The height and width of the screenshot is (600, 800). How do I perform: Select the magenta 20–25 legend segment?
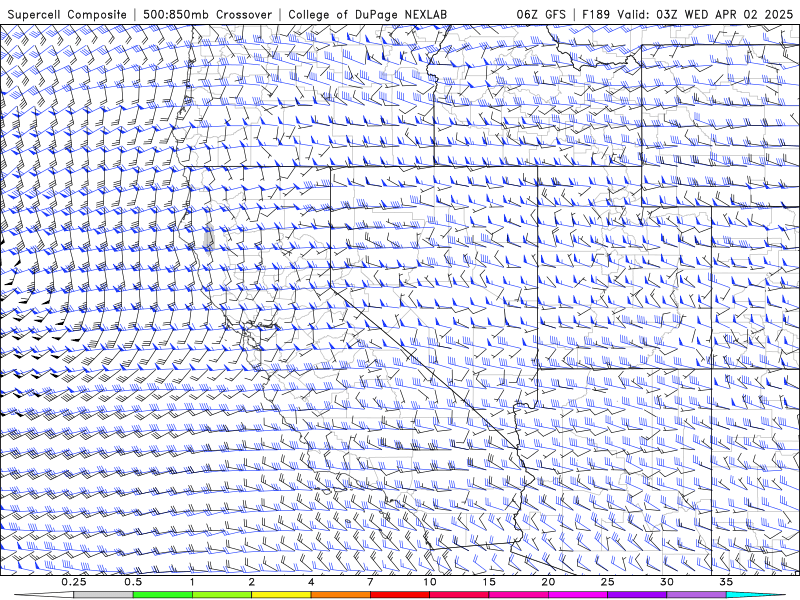click(578, 595)
